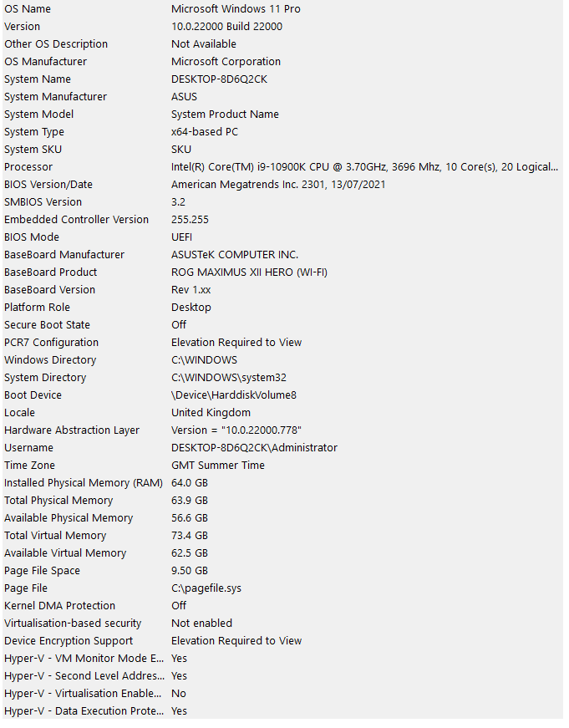This screenshot has width=569, height=728.
Task: Select '\Device\HarddiskVolume8' boot device value
Action: (234, 395)
